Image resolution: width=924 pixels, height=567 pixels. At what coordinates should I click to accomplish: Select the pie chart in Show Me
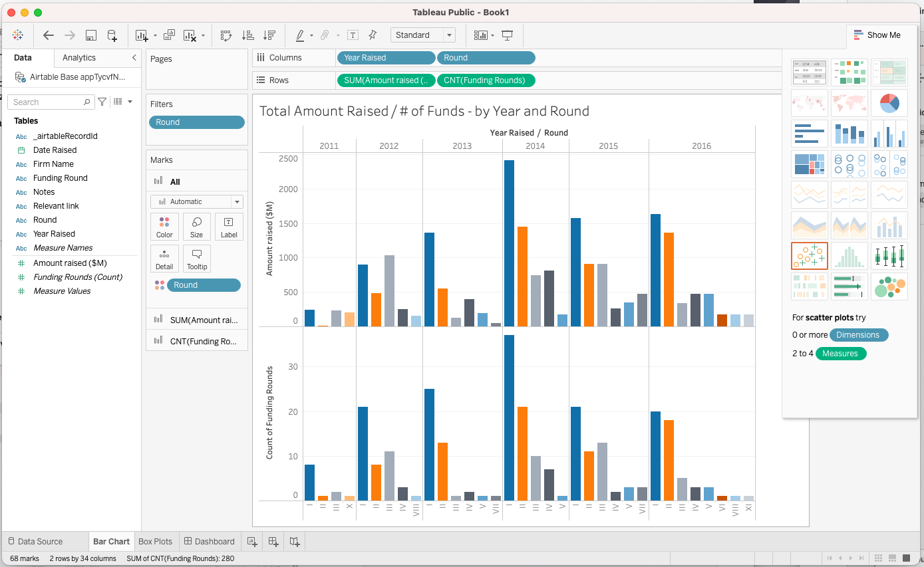pos(889,102)
